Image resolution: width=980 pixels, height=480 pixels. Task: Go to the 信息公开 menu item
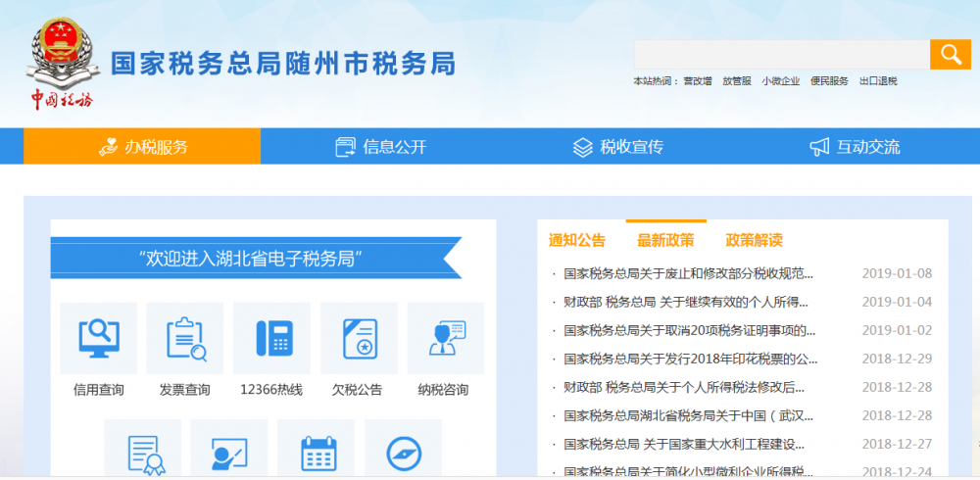point(381,147)
